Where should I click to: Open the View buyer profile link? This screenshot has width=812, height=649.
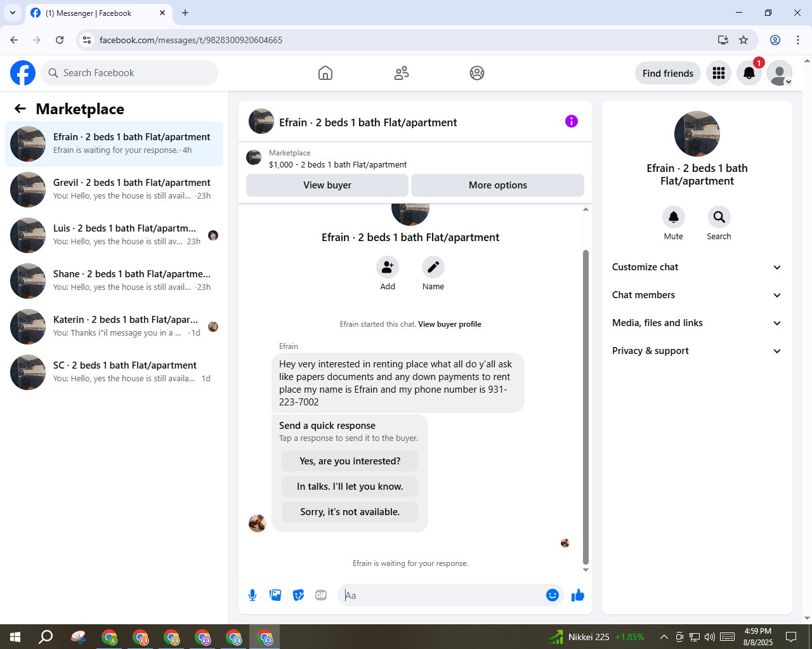pos(450,324)
